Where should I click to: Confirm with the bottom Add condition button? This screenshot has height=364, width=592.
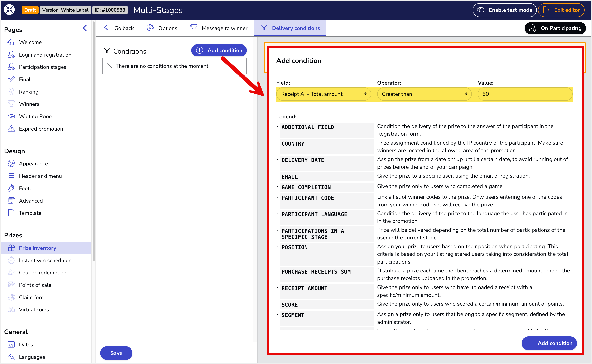549,343
